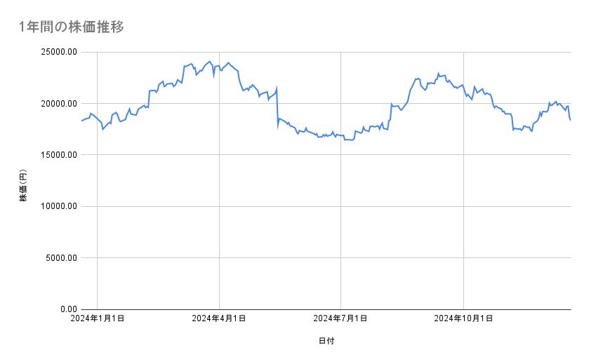This screenshot has width=589, height=364.
Task: Click the 2024年7月1日 date label
Action: pos(341,319)
